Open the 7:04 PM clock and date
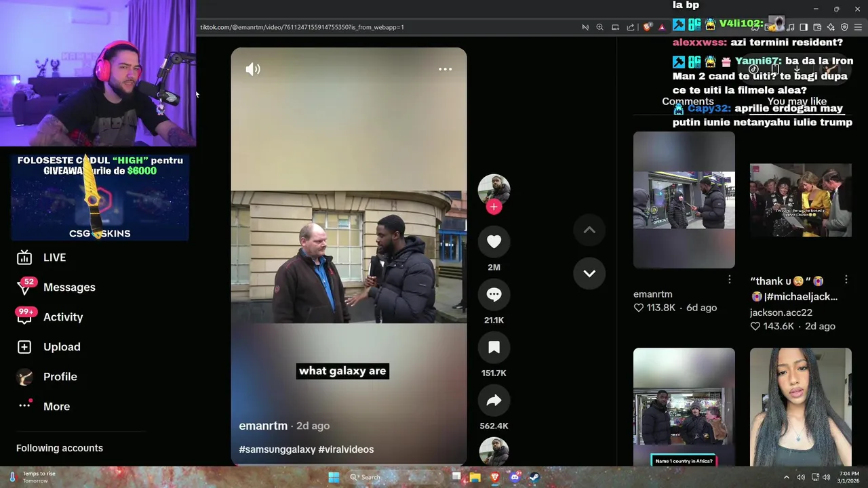 click(849, 477)
